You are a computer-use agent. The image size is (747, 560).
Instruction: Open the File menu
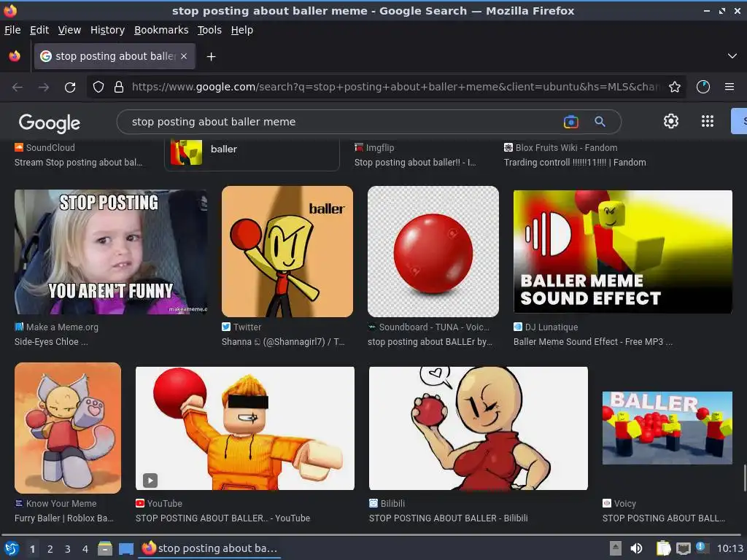[12, 30]
